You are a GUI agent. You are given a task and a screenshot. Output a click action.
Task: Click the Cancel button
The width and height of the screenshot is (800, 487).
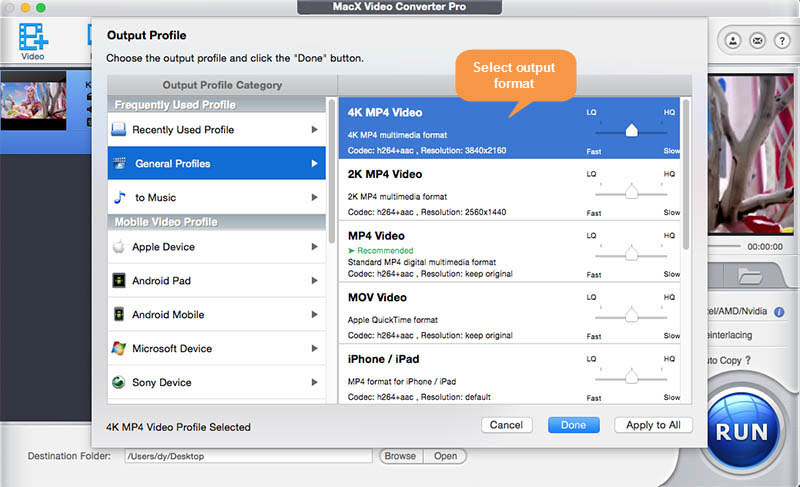coord(507,425)
